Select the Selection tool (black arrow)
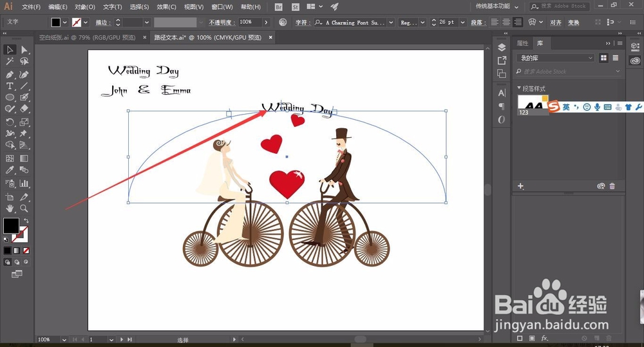Image resolution: width=644 pixels, height=347 pixels. pyautogui.click(x=10, y=50)
